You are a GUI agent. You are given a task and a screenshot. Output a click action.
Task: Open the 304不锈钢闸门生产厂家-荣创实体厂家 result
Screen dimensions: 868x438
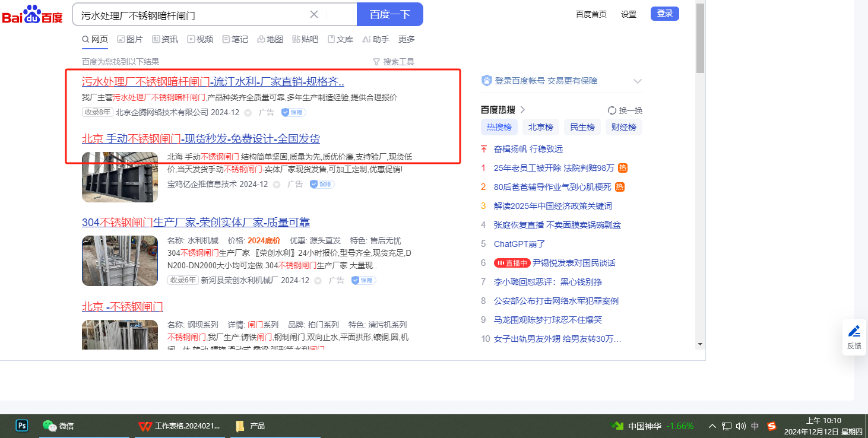point(196,223)
